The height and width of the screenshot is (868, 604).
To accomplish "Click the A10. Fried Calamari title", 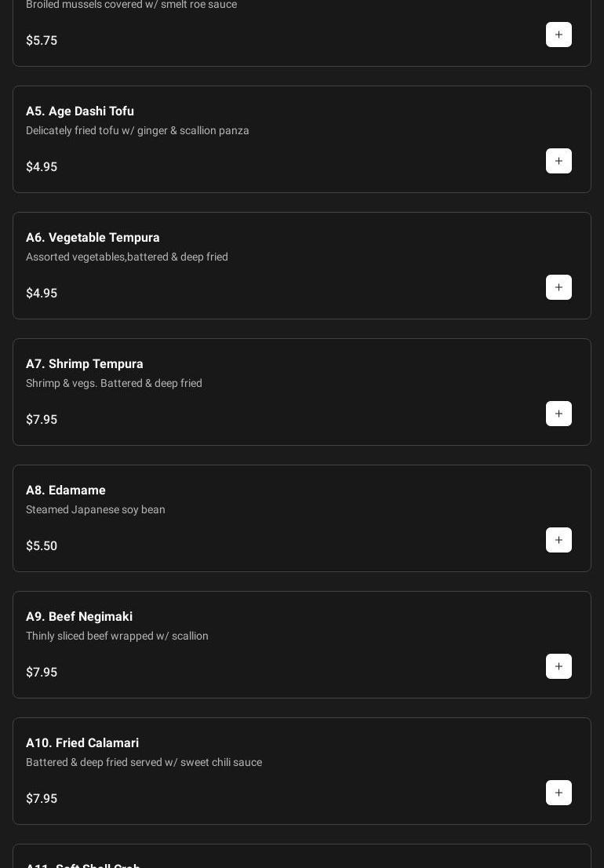I will pos(82,743).
